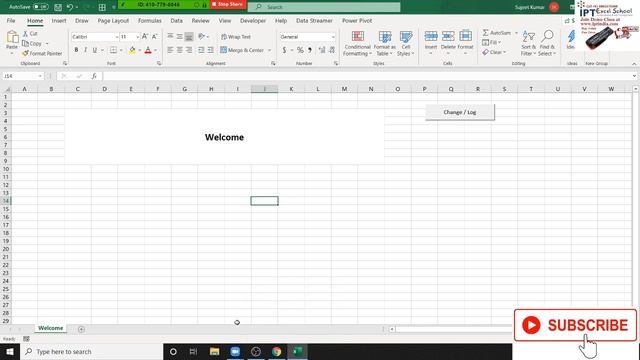Open the font color swatch
Screen dimensions: 640x360
coord(148,50)
